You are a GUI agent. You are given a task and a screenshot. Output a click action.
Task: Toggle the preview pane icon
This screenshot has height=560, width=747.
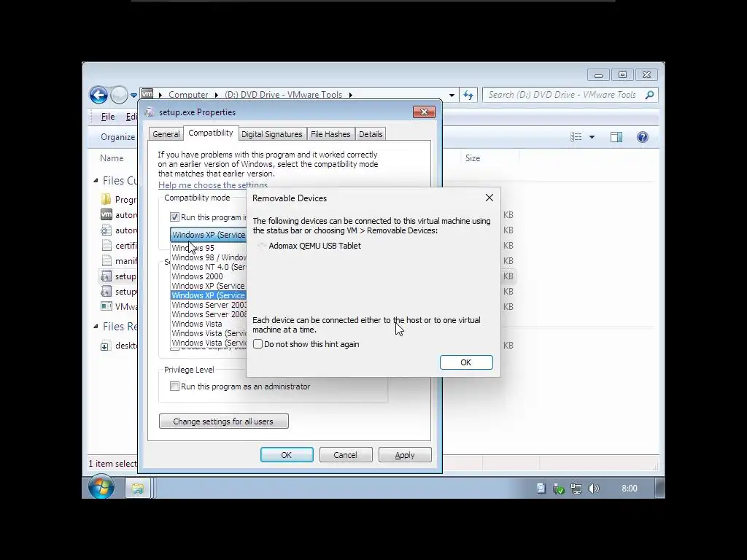(616, 137)
